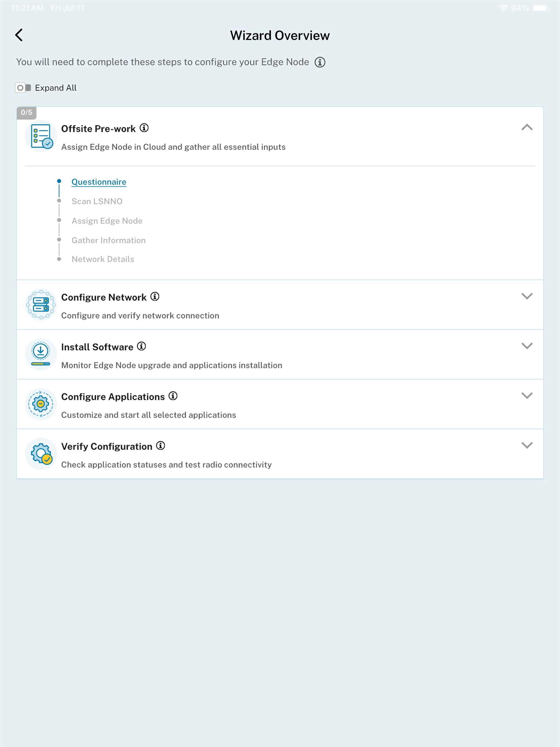The height and width of the screenshot is (747, 560).
Task: Show info for Verify Configuration
Action: (161, 446)
